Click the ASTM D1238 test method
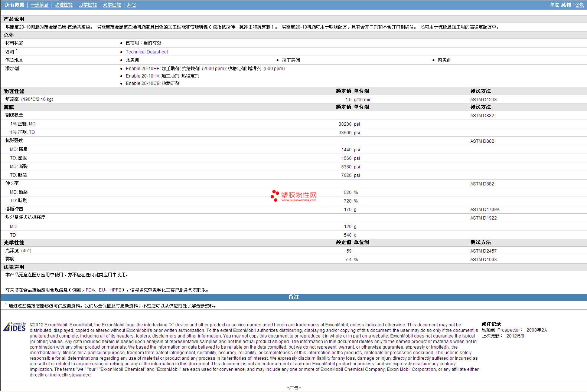587x392 pixels. click(x=483, y=100)
